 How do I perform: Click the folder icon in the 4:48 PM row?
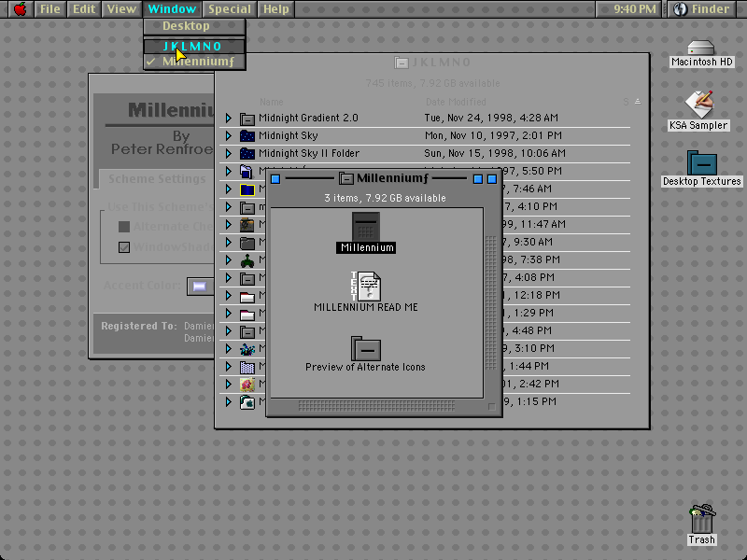point(247,331)
